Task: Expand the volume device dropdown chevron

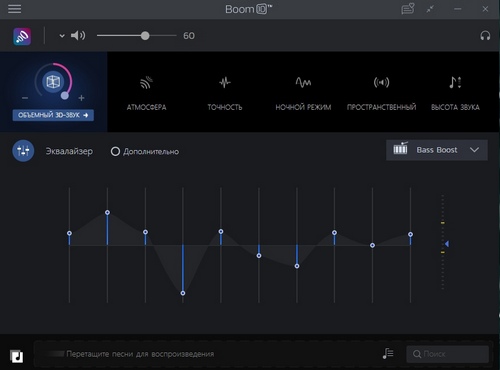Action: tap(62, 36)
